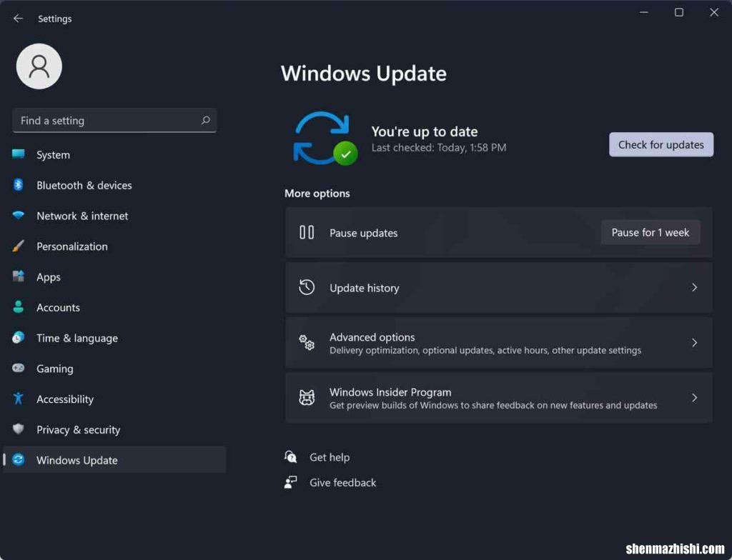Open Update history text label

tap(364, 288)
